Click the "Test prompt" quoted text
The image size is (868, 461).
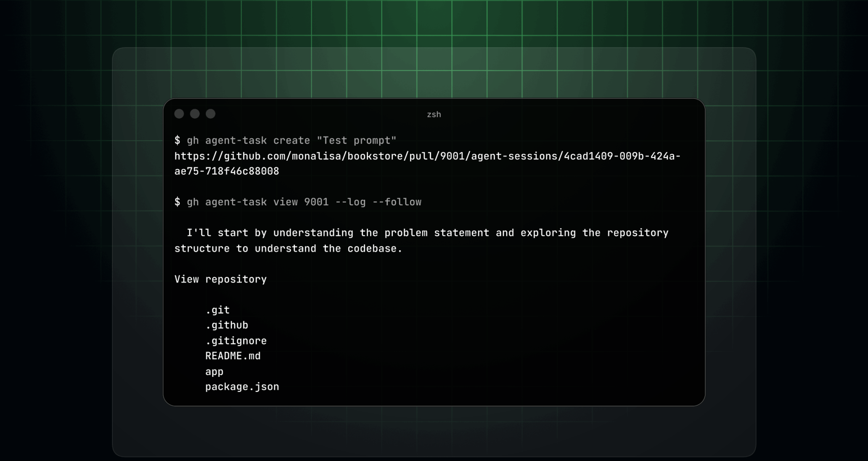click(x=357, y=140)
